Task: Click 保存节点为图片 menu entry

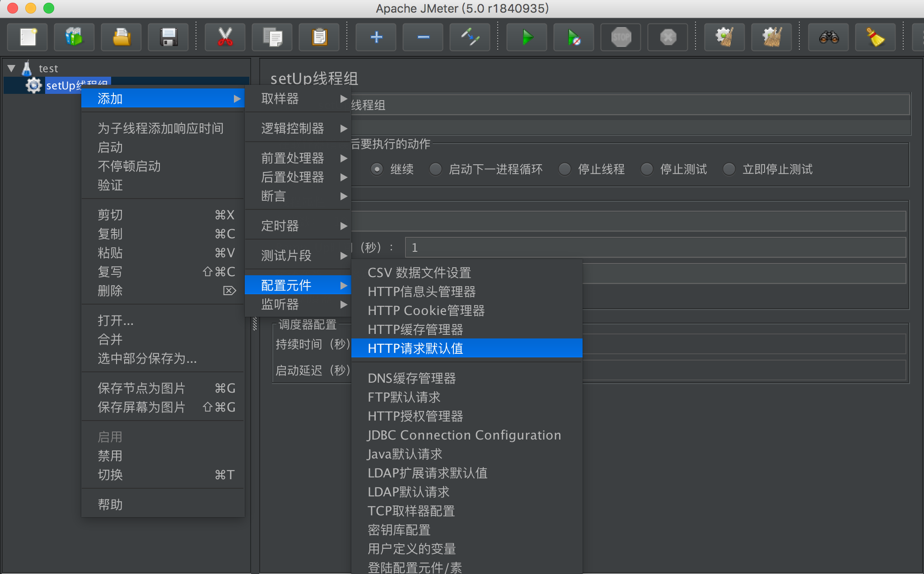Action: click(x=163, y=388)
